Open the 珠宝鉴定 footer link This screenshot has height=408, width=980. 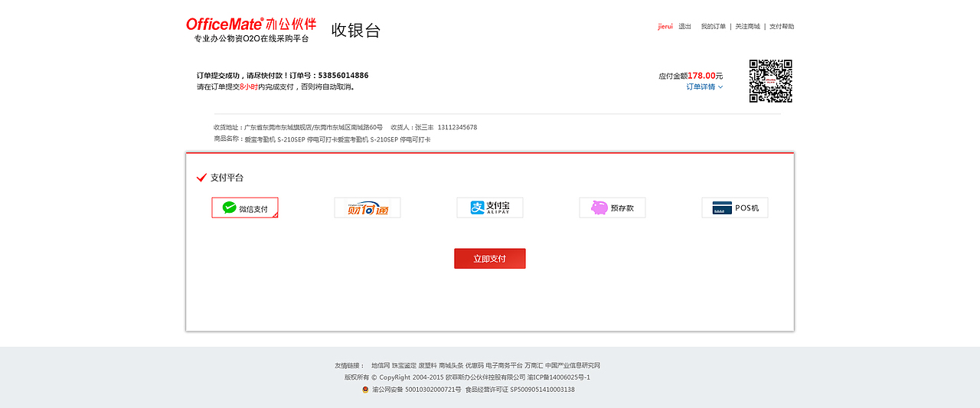click(404, 365)
